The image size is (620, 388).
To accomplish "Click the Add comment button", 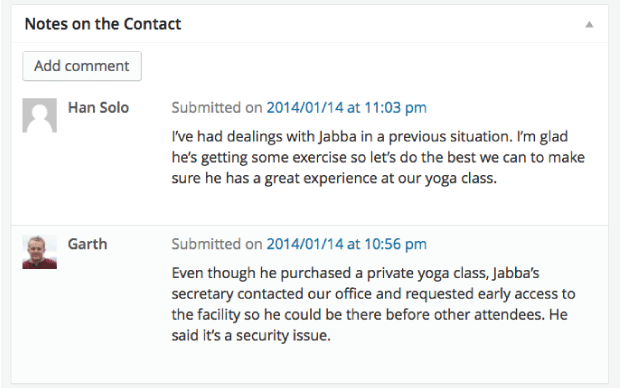I will [x=82, y=66].
